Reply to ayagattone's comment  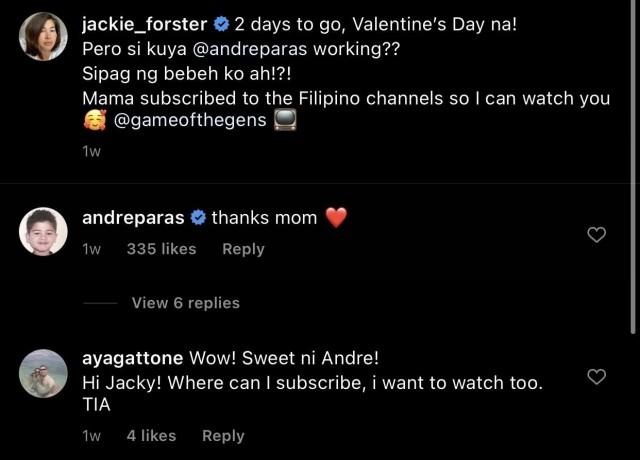[223, 435]
